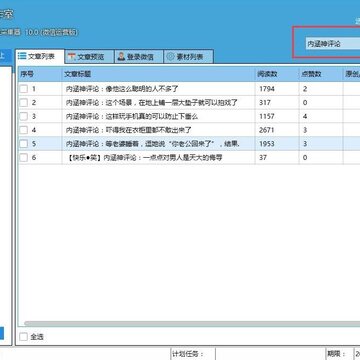Click read count 317
The height and width of the screenshot is (360, 360).
tap(265, 103)
